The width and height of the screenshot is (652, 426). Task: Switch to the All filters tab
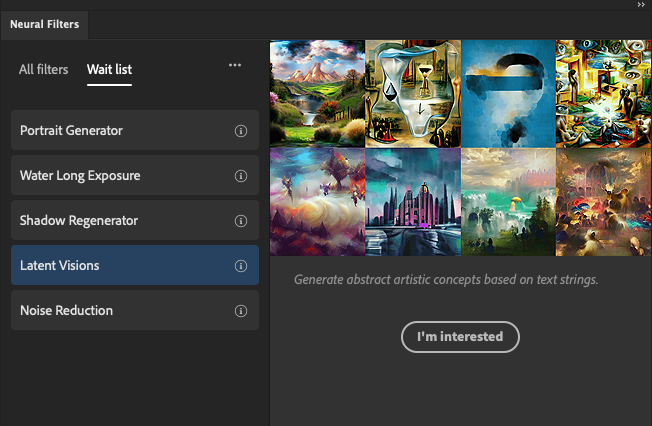(43, 69)
